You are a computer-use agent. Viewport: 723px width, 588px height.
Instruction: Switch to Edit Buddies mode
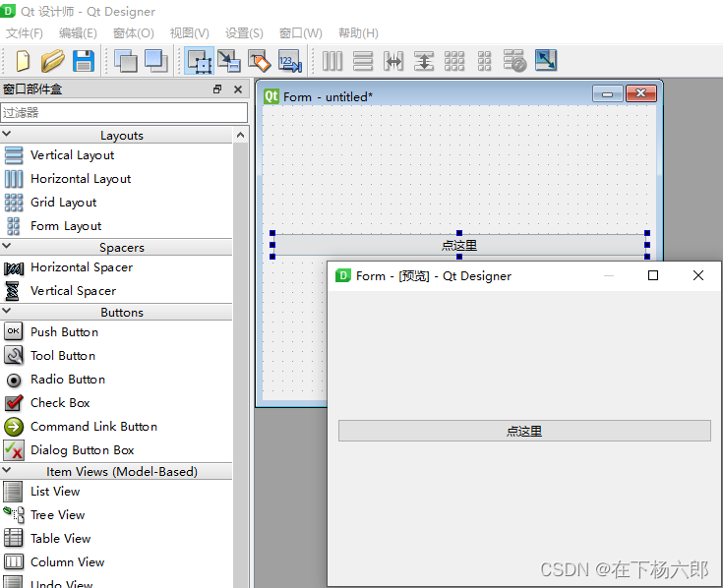coord(260,61)
